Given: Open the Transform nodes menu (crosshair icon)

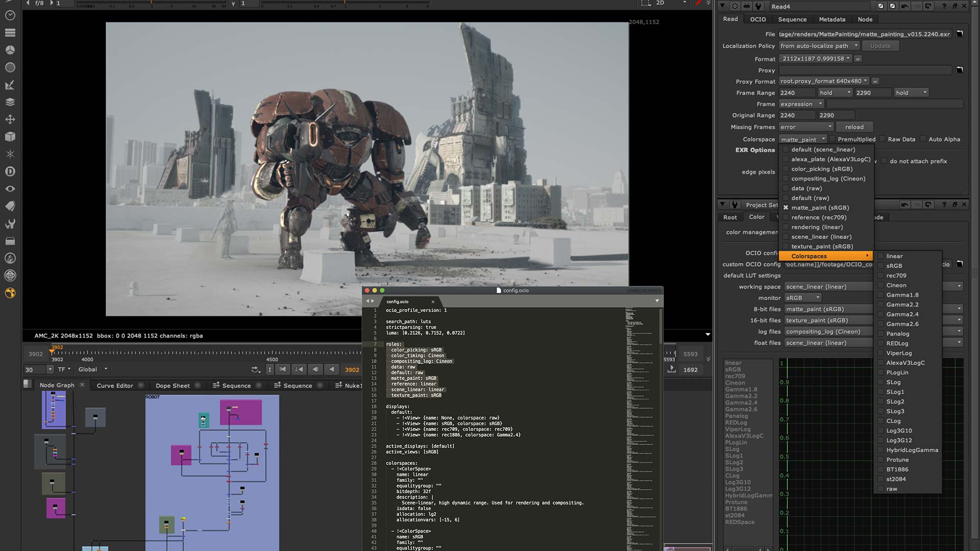Looking at the screenshot, I should click(10, 119).
